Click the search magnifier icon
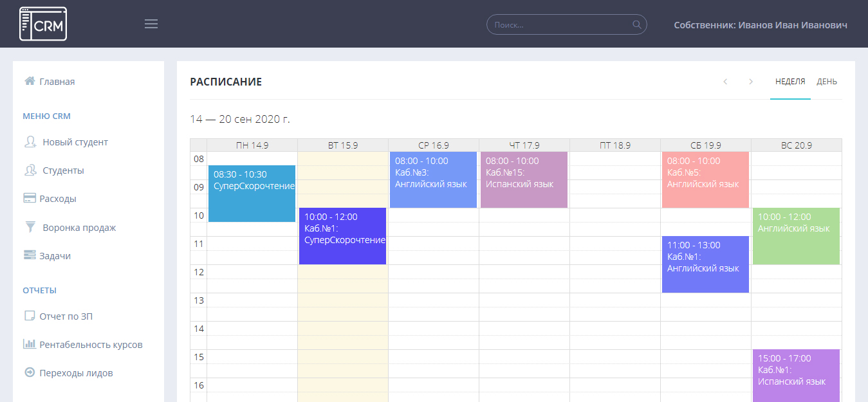Viewport: 868px width, 402px height. coord(637,25)
